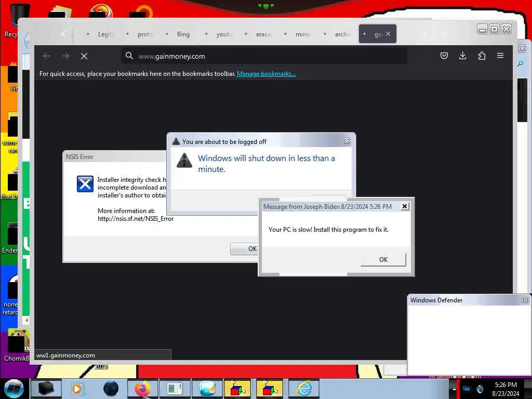Show hidden system tray icons

tap(454, 389)
